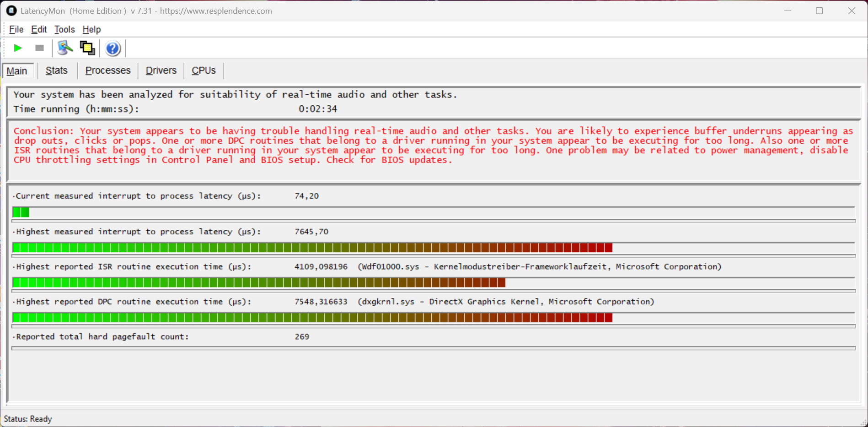Image resolution: width=868 pixels, height=427 pixels.
Task: Select the Main tab
Action: [x=17, y=71]
